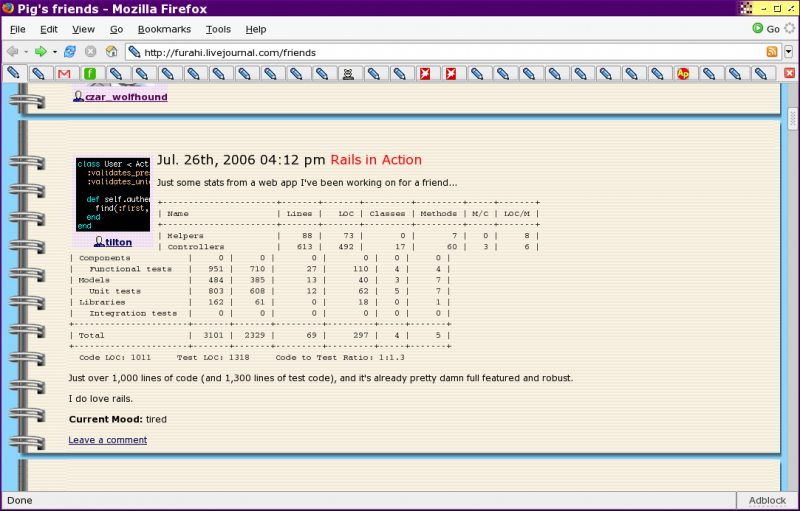The image size is (800, 511).
Task: Expand the Forward button history dropdown
Action: point(53,51)
